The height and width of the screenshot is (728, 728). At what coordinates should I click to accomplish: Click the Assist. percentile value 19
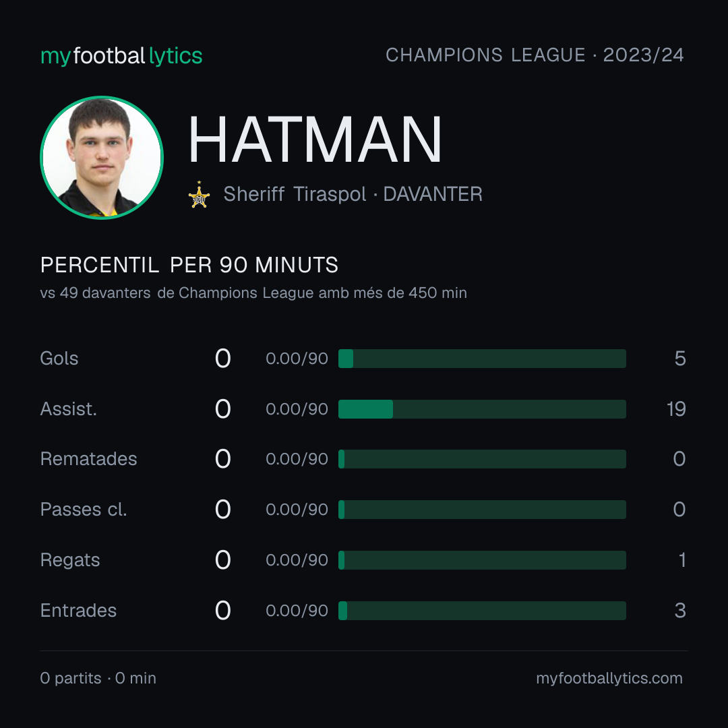pyautogui.click(x=676, y=409)
